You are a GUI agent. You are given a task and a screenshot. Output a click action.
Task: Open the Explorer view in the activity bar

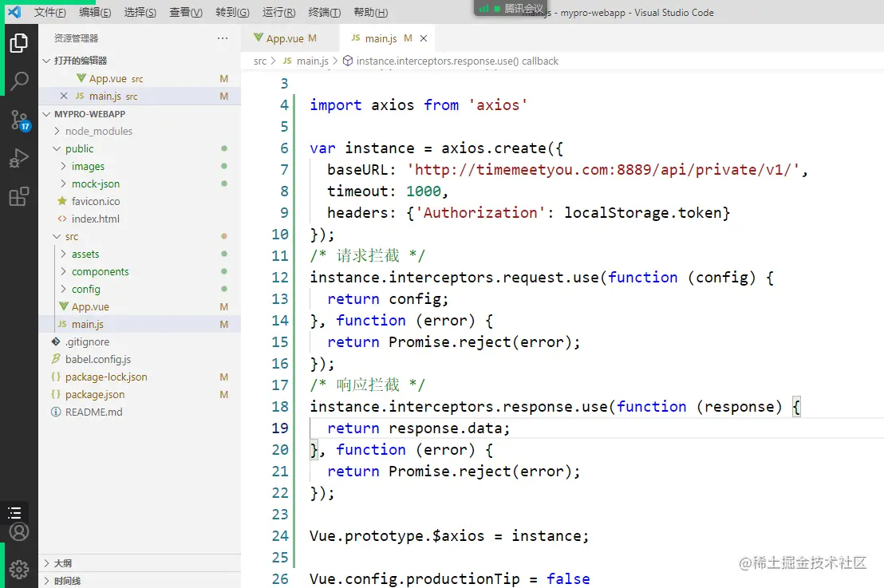(x=18, y=43)
